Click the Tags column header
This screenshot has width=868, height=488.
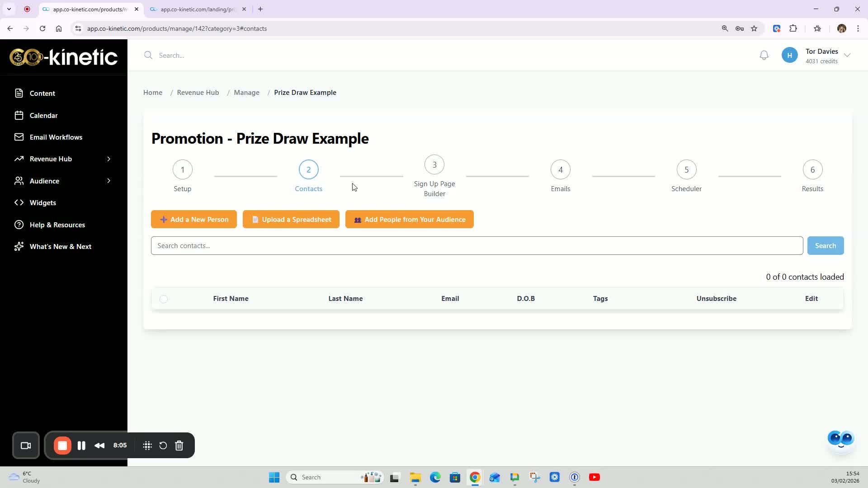click(x=600, y=299)
